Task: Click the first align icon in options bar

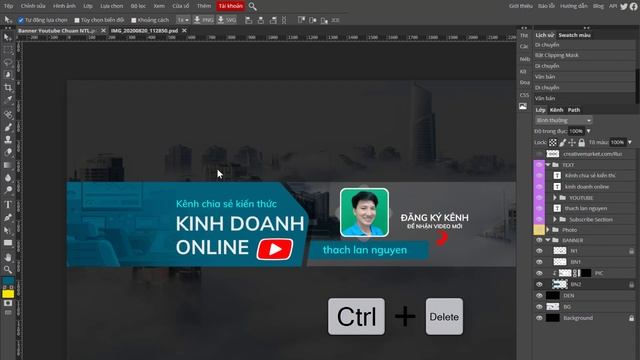Action: pyautogui.click(x=248, y=20)
